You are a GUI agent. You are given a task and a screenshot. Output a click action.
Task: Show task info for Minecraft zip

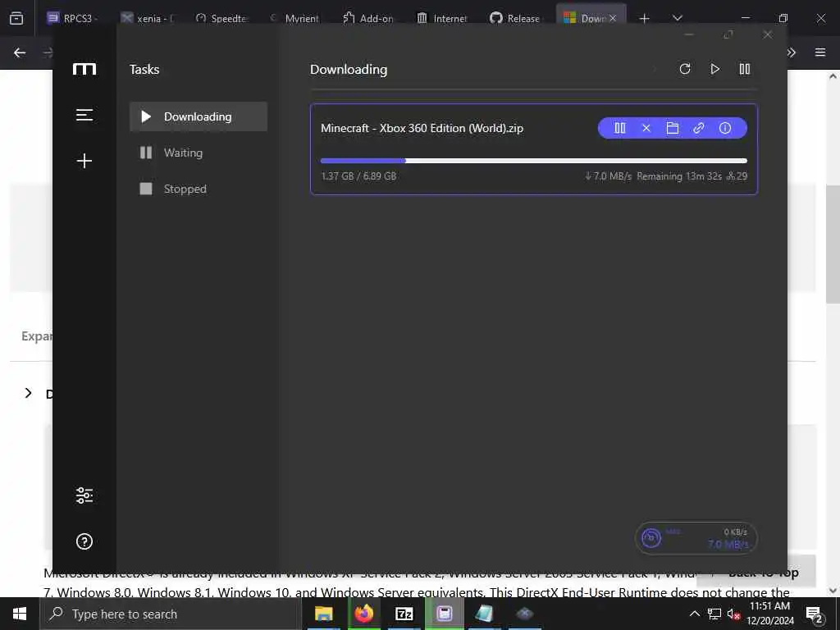pos(725,128)
